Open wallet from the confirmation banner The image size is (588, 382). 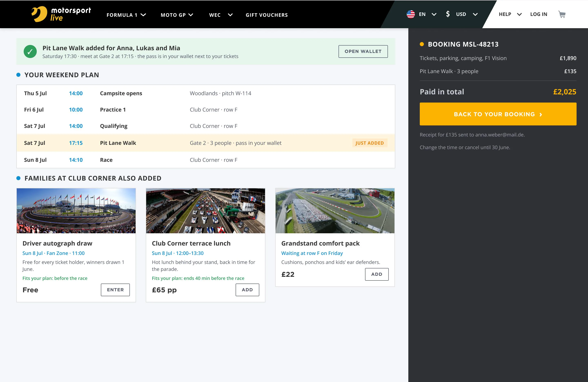click(x=363, y=51)
